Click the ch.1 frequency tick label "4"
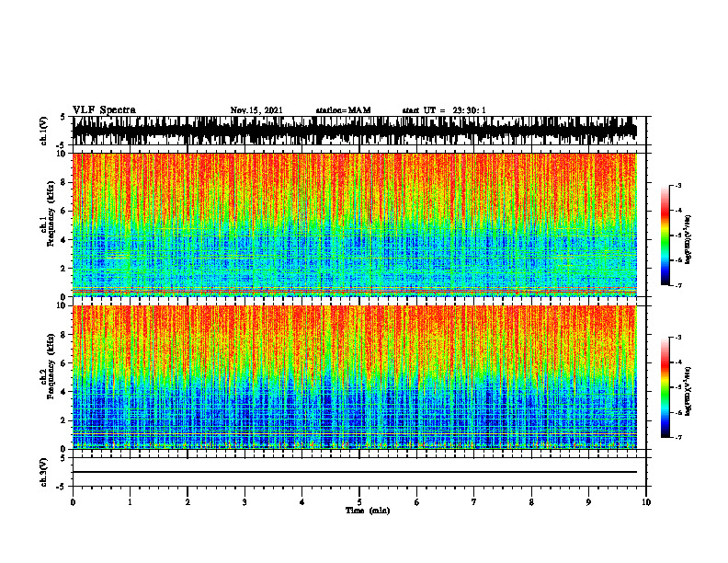The height and width of the screenshot is (563, 728). pos(64,240)
